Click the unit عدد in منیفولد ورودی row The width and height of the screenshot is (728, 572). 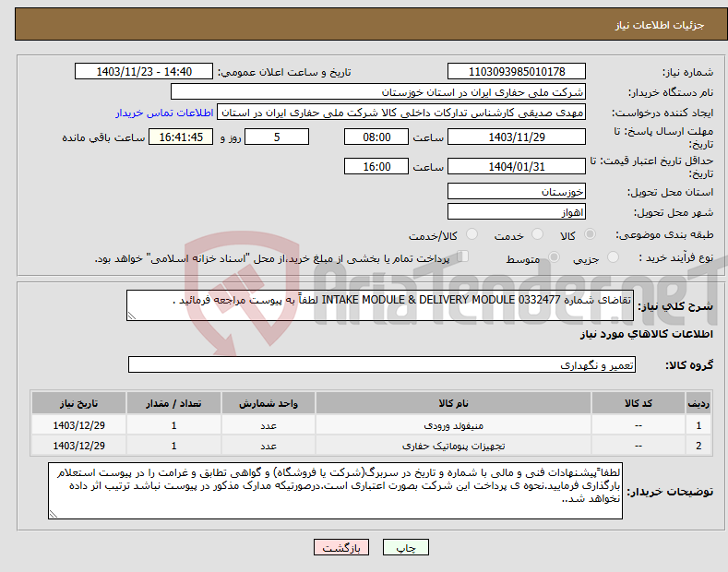pyautogui.click(x=269, y=425)
